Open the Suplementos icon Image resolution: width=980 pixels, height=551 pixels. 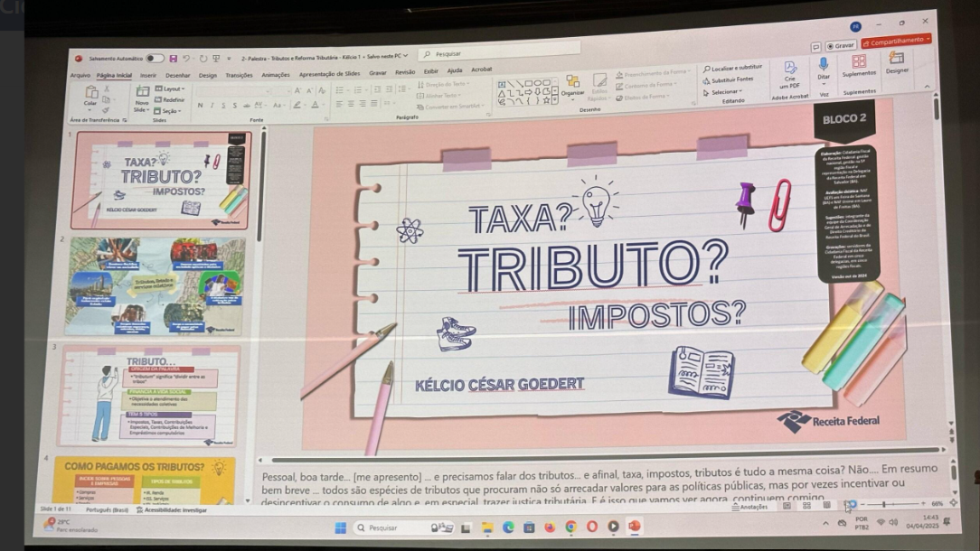[x=859, y=62]
